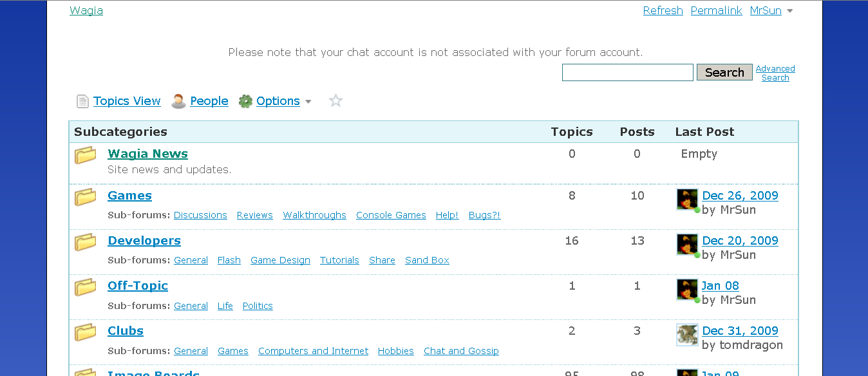
Task: Open the People link
Action: point(209,101)
